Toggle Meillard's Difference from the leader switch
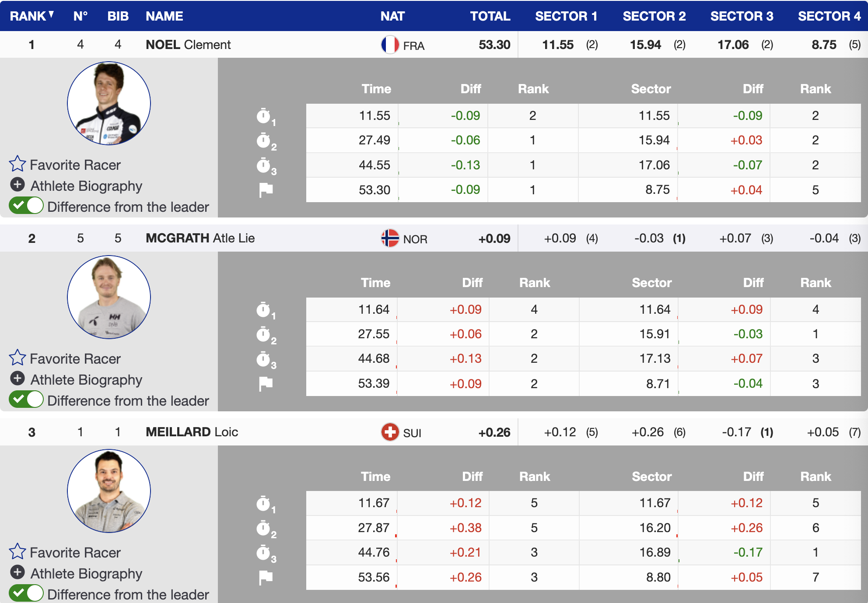This screenshot has height=603, width=868. [x=26, y=593]
